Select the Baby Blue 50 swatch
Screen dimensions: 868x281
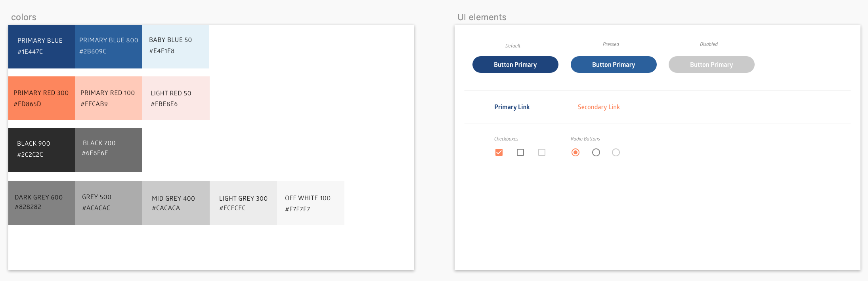pos(176,47)
